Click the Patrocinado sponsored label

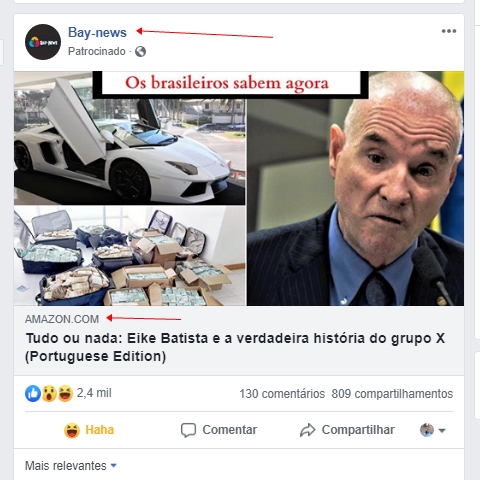point(97,51)
